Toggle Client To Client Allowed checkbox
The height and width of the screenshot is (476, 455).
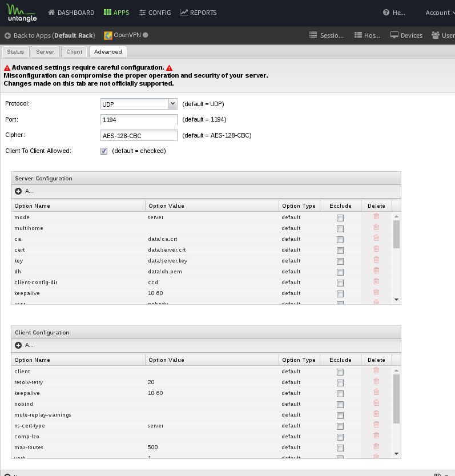104,151
